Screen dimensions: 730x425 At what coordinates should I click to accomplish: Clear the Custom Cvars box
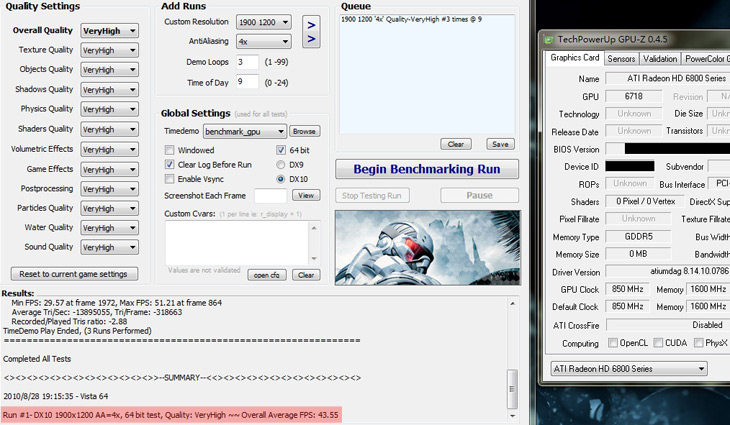306,275
